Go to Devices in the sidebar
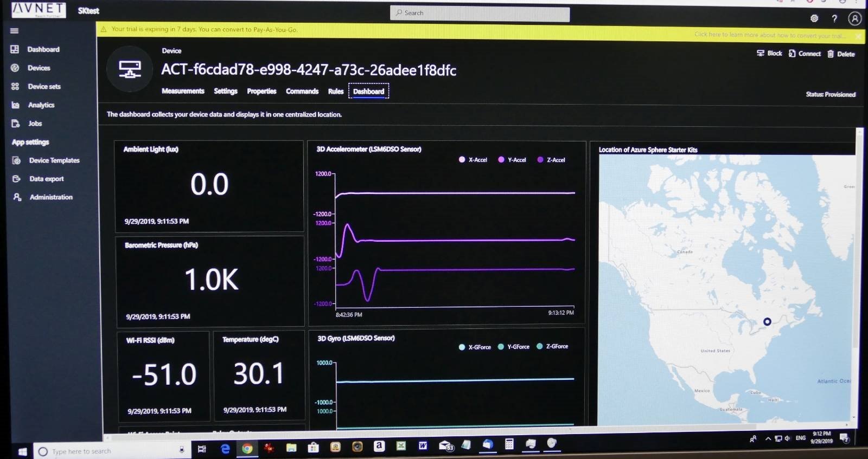The image size is (868, 459). [31, 68]
